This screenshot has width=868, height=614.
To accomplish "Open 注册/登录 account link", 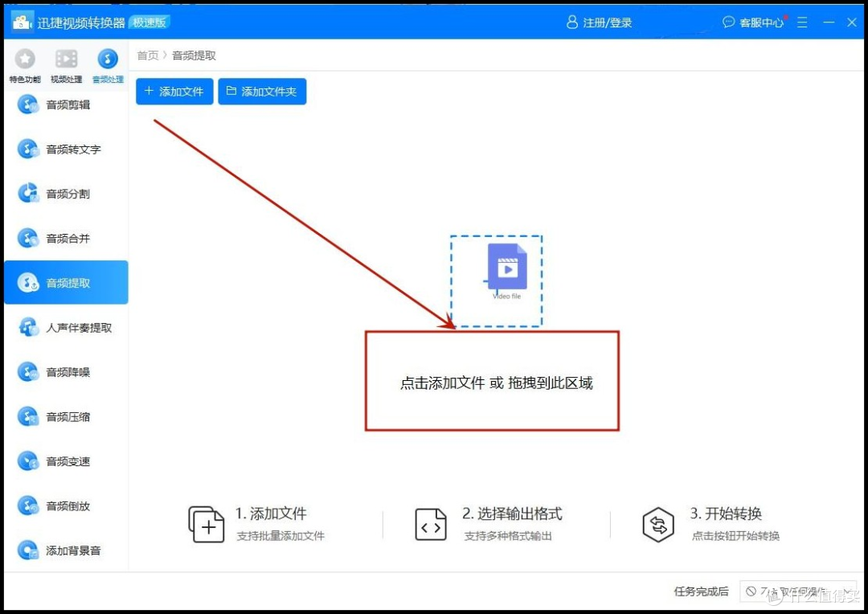I will tap(608, 23).
